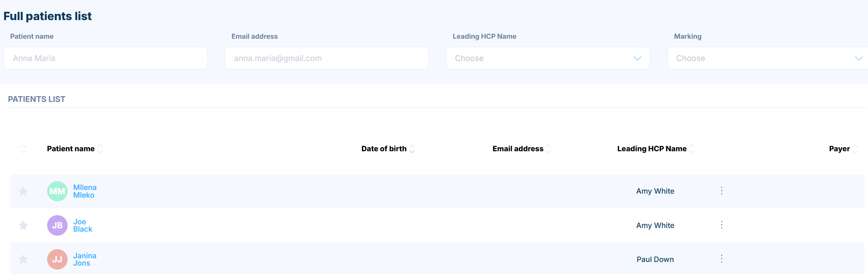Image resolution: width=868 pixels, height=274 pixels.
Task: Open more options for Milena Mleko row
Action: 722,191
